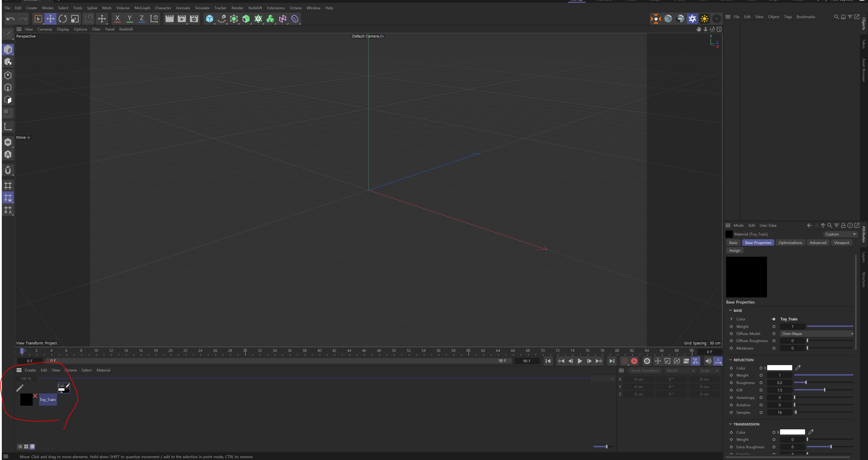
Task: Toggle workplane locked grid icon in sidebar
Action: [8, 198]
